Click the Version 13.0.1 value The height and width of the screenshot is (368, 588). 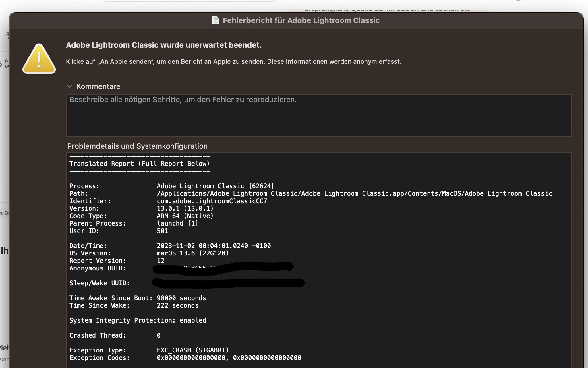[185, 208]
